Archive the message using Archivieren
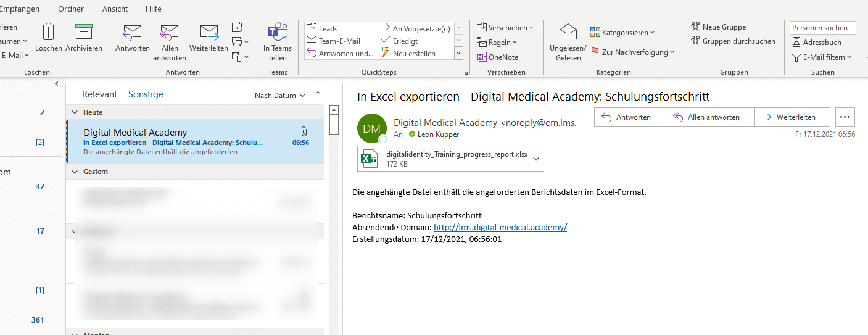This screenshot has width=868, height=335. [84, 37]
